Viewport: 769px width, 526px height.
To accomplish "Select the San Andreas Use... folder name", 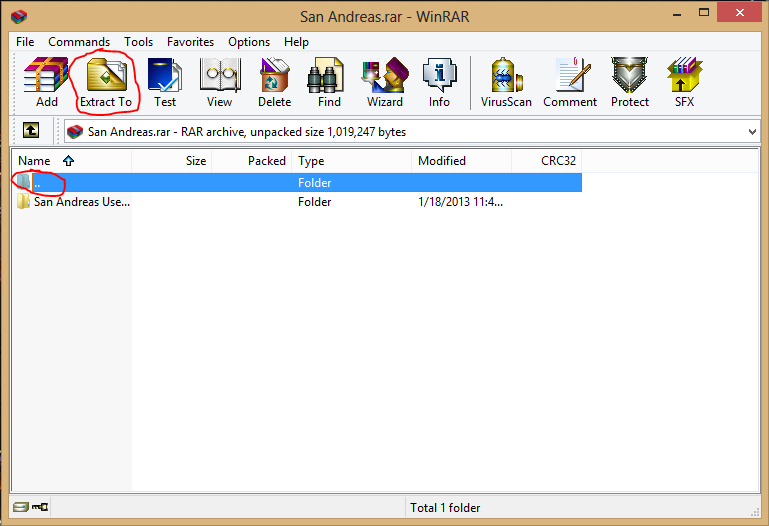I will tap(82, 201).
